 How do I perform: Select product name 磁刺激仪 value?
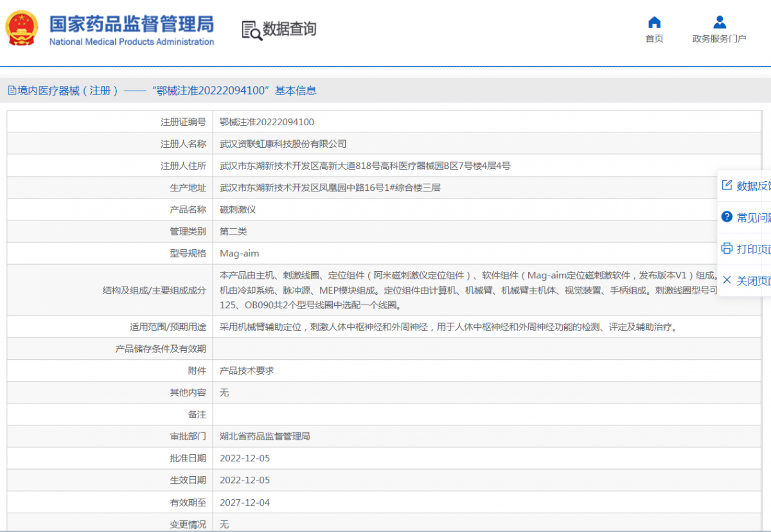[238, 209]
